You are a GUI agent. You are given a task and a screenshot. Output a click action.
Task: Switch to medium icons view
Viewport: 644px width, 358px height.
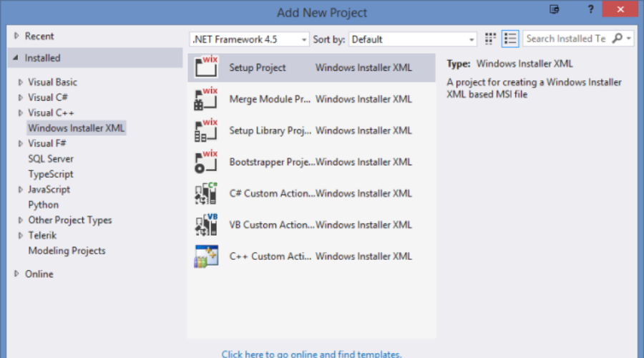coord(490,39)
